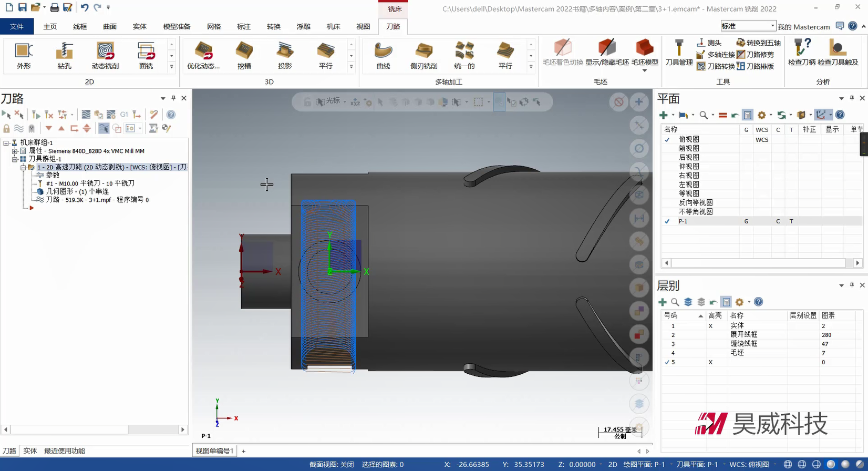This screenshot has height=471, width=868.
Task: Collapse the 机床群组-1 tree node
Action: click(x=6, y=142)
